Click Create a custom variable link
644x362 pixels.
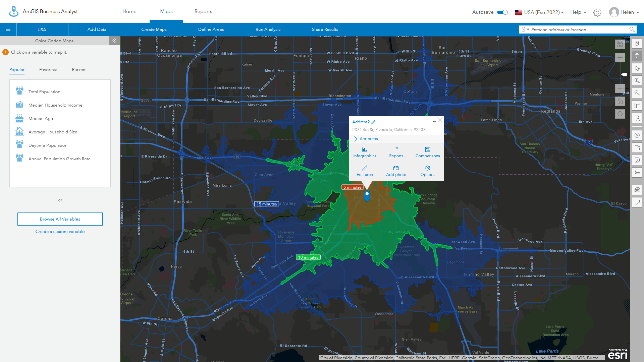pyautogui.click(x=59, y=231)
